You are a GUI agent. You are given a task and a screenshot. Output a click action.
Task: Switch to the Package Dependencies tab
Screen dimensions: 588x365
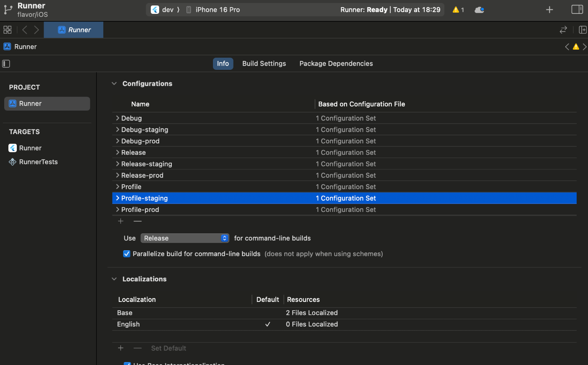[336, 63]
